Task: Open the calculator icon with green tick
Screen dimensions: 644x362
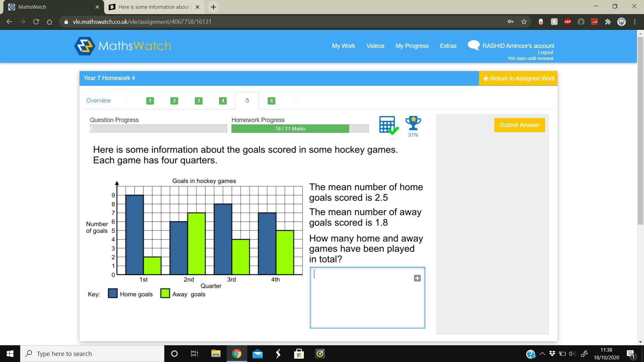Action: pyautogui.click(x=388, y=125)
